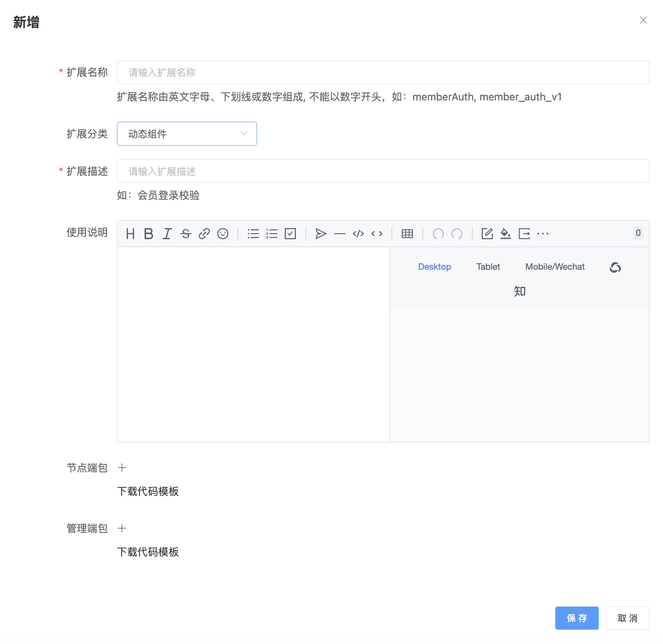This screenshot has width=663, height=644.
Task: Insert a table in the editor
Action: coord(407,234)
